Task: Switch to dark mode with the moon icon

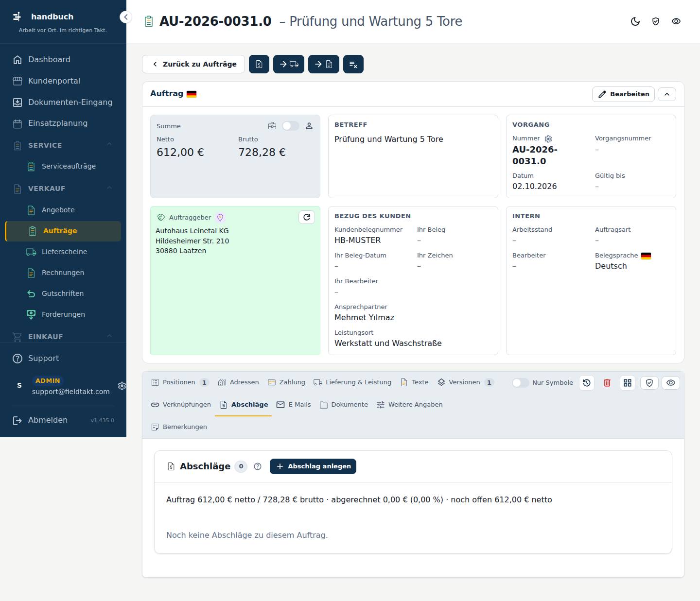Action: coord(635,21)
